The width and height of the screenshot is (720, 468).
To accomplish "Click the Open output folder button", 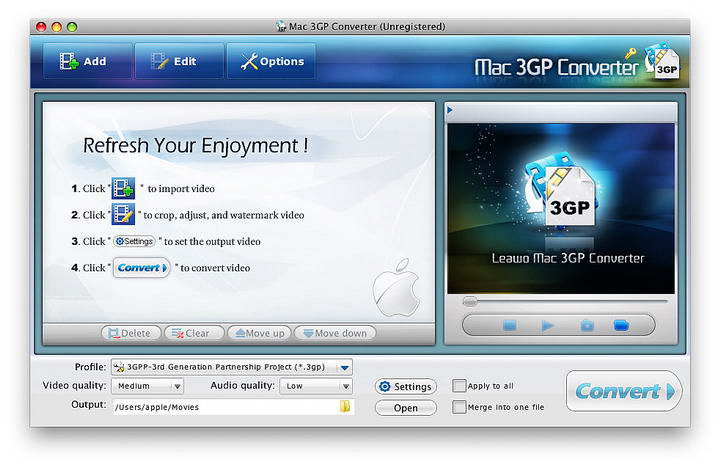I will [405, 408].
